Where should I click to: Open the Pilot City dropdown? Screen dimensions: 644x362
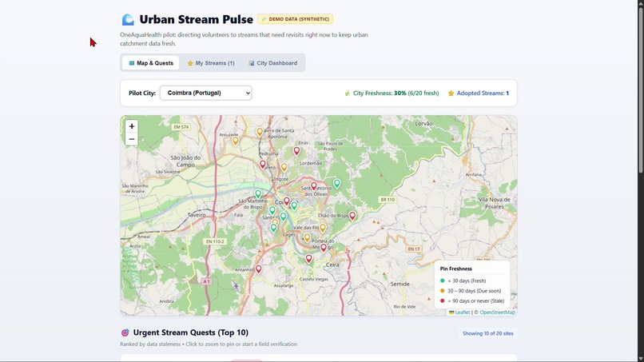click(x=206, y=93)
